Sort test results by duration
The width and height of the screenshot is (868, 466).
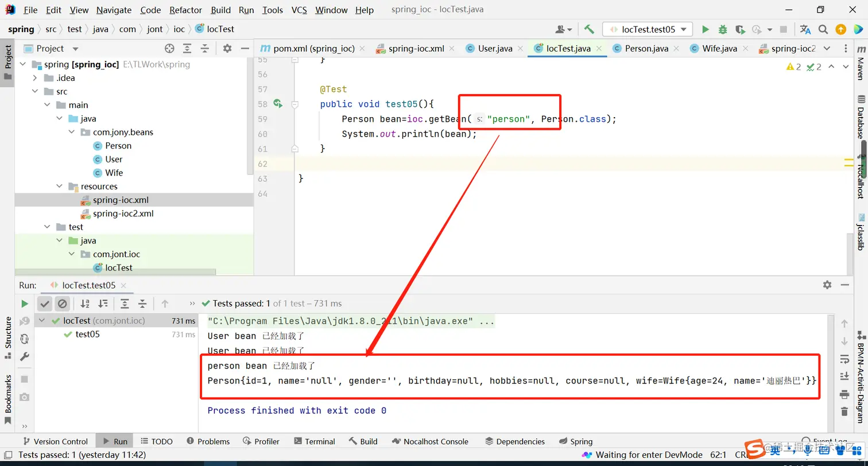tap(103, 304)
